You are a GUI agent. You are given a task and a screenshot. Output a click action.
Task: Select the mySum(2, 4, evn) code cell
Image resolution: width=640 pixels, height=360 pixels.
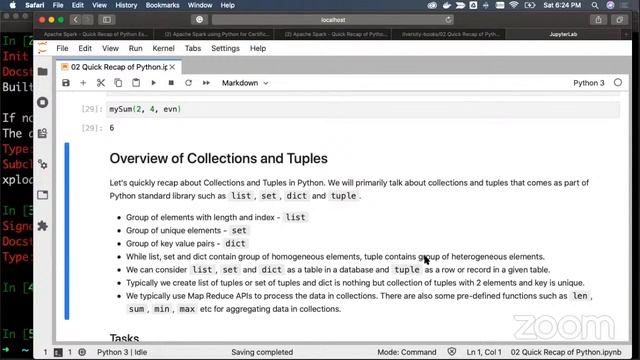click(x=362, y=109)
